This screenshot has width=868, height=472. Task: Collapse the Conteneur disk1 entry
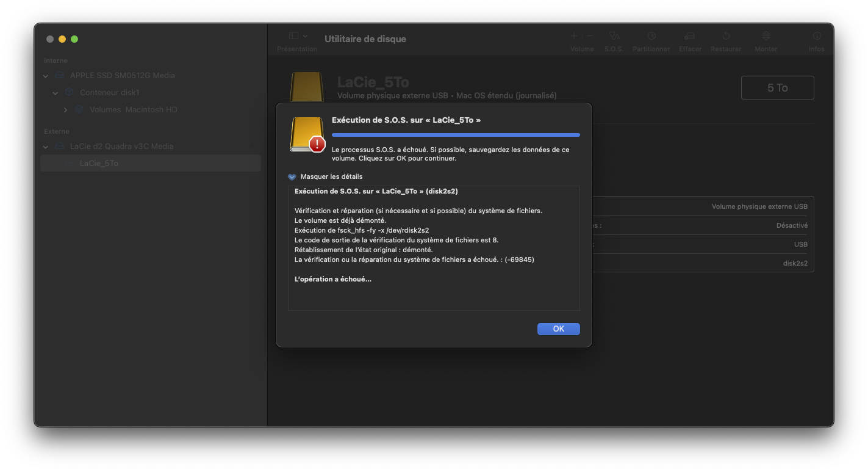(56, 93)
